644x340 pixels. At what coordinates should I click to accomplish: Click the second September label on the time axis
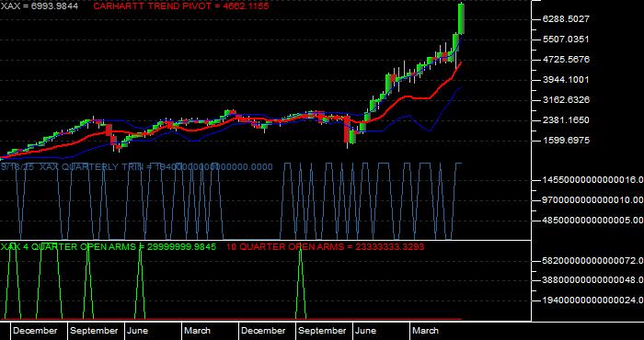(322, 331)
